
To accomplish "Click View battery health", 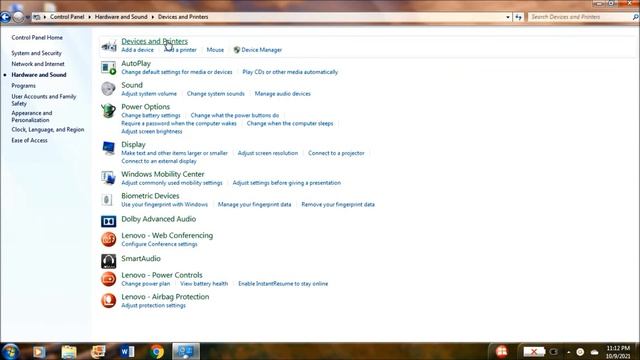I will [x=204, y=283].
